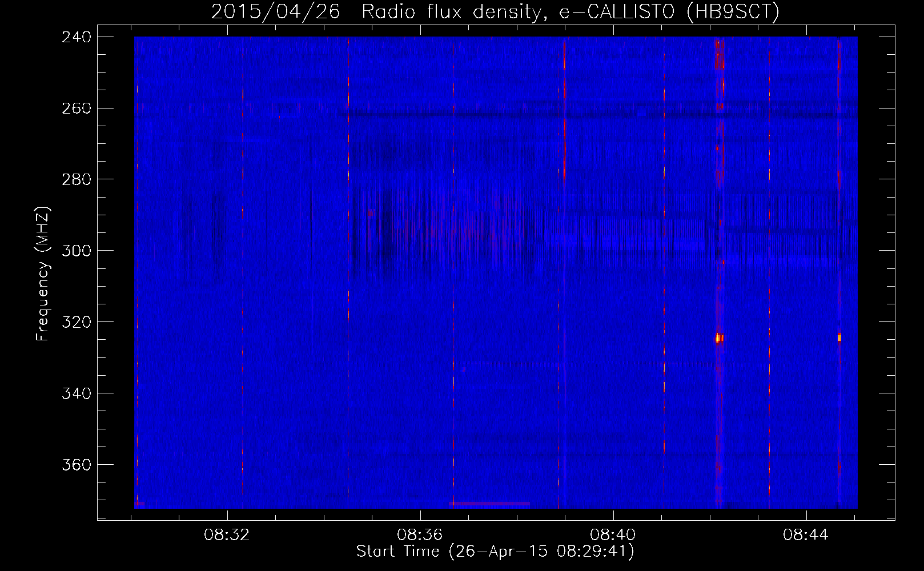The image size is (924, 571).
Task: Click the 08:36 time tick label
Action: pos(420,535)
